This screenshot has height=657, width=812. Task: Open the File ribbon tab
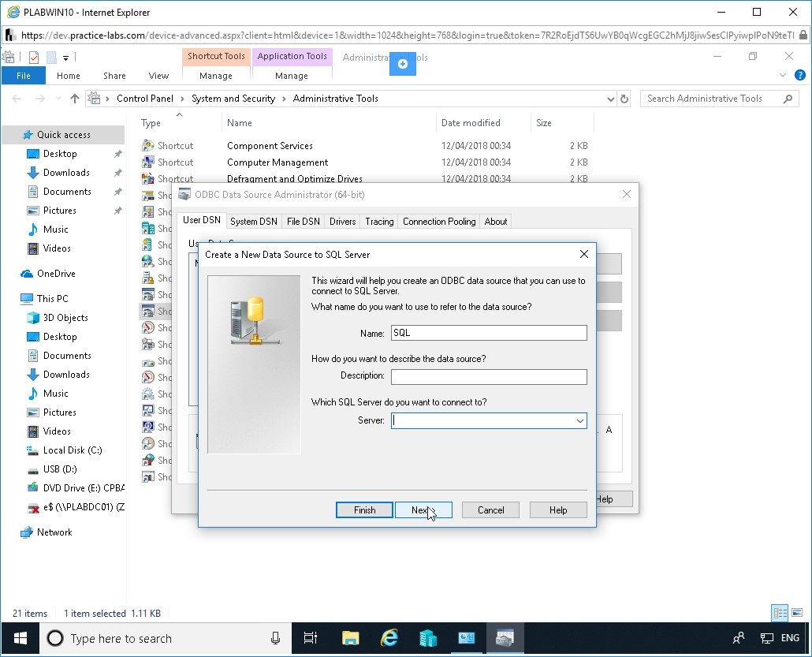24,76
